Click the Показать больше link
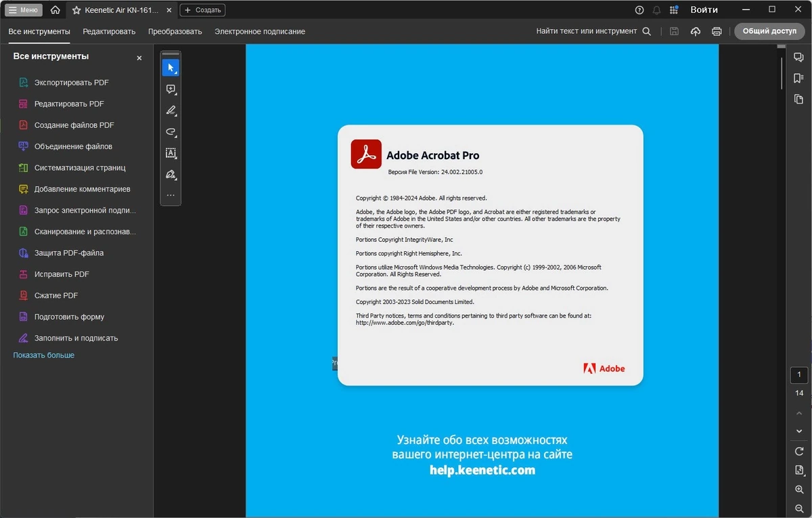This screenshot has height=518, width=812. tap(44, 355)
